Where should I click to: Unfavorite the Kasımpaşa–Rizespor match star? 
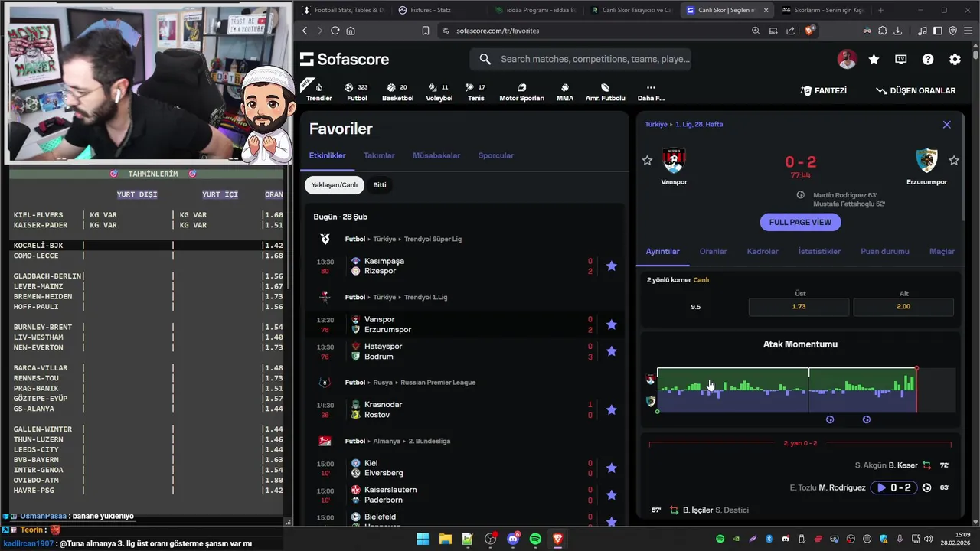pyautogui.click(x=611, y=266)
